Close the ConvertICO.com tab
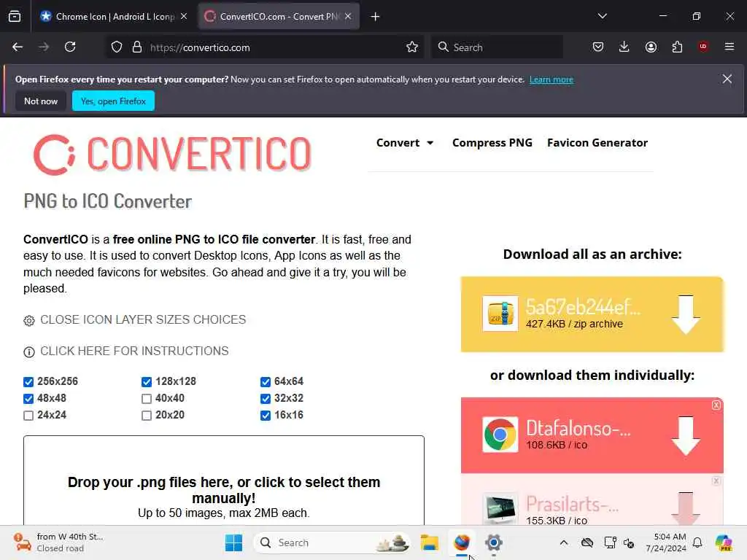Screen dimensions: 747x560 point(348,16)
